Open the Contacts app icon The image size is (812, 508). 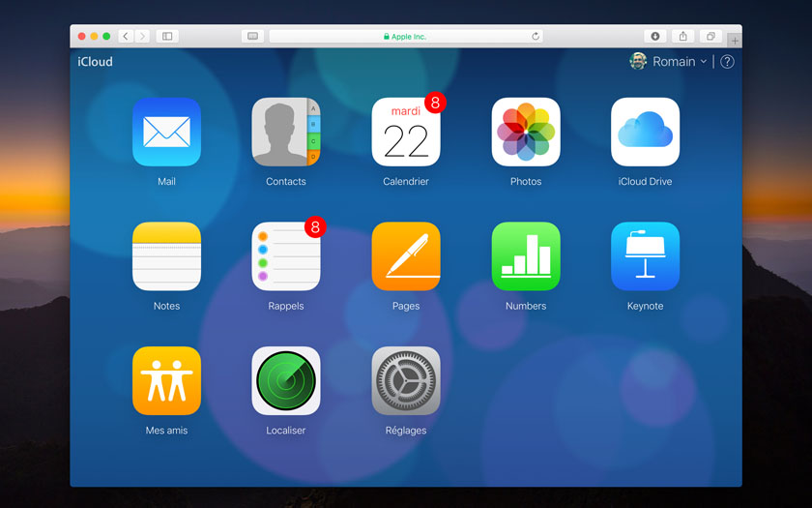tap(286, 132)
